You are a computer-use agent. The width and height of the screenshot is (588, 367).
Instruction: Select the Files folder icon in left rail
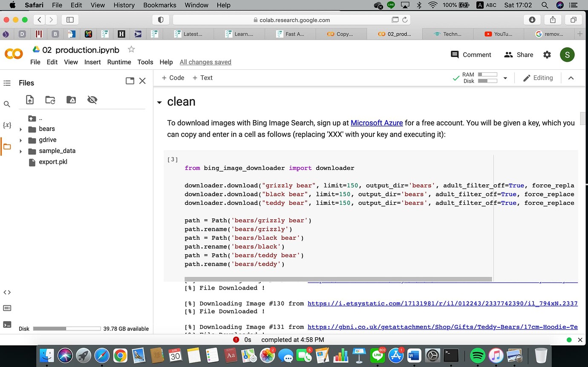7,146
